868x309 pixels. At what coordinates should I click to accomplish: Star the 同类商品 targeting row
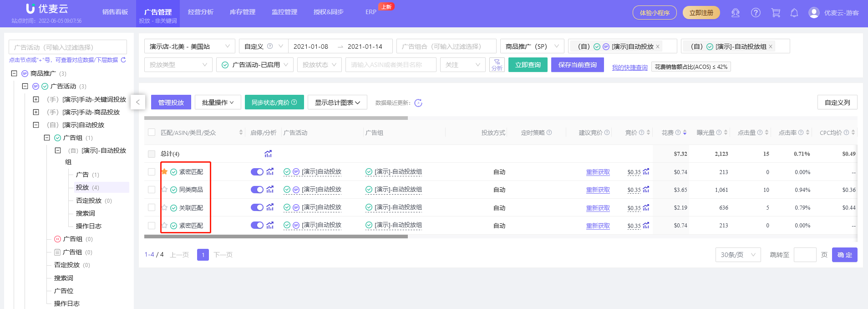click(x=164, y=189)
